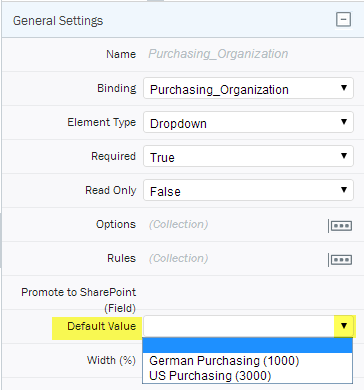Collapse the General Settings panel
This screenshot has height=390, width=364.
[343, 20]
